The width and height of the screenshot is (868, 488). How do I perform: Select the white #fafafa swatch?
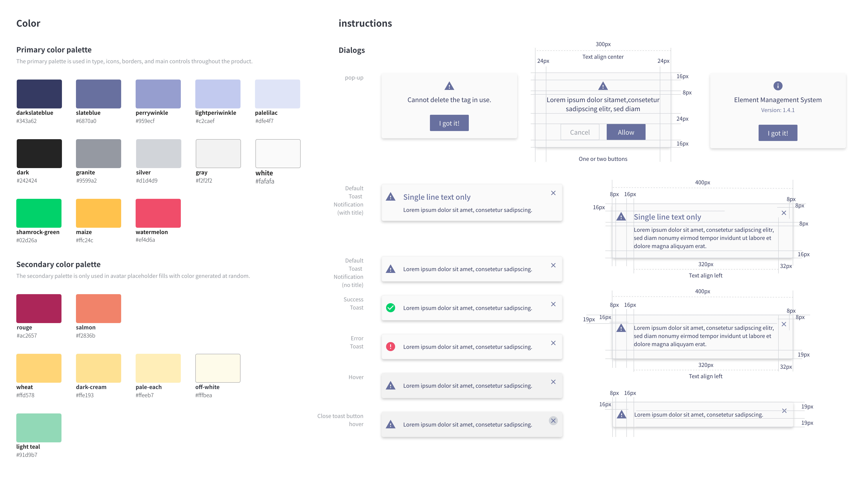point(278,154)
